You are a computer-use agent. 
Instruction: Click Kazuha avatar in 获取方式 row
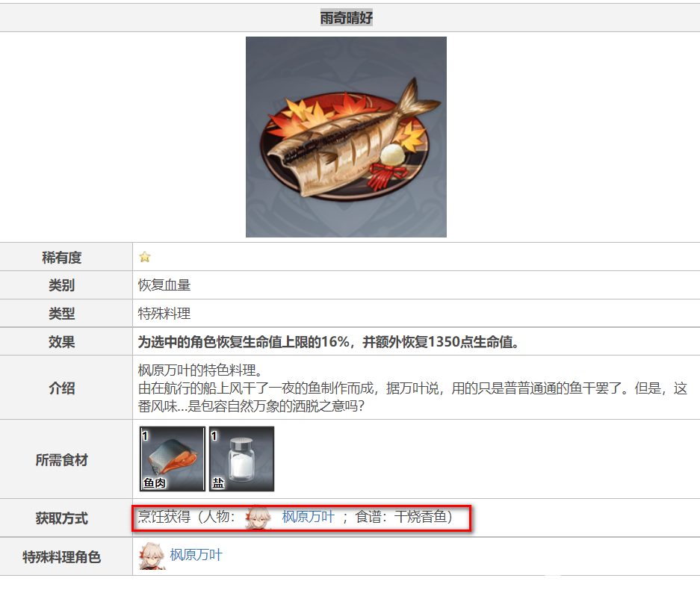tap(258, 517)
